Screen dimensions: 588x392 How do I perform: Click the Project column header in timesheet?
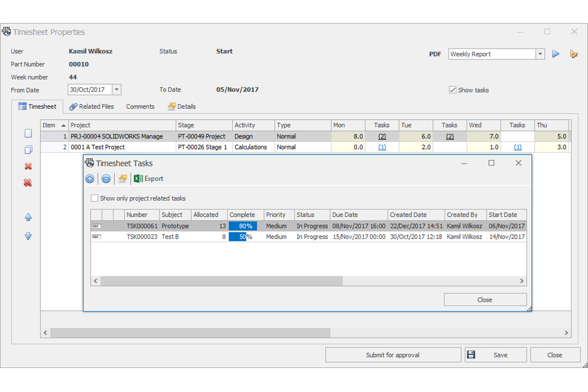122,125
